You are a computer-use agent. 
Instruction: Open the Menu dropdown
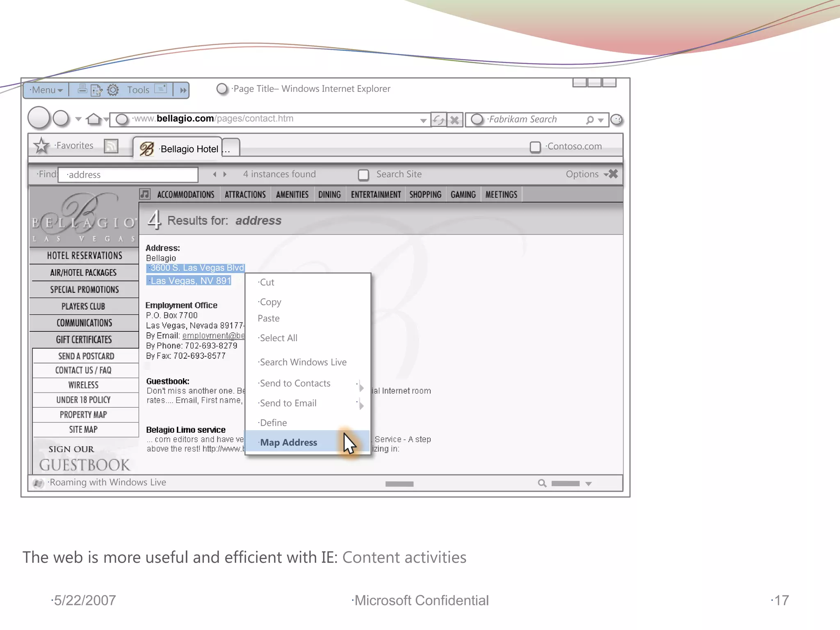click(x=46, y=90)
